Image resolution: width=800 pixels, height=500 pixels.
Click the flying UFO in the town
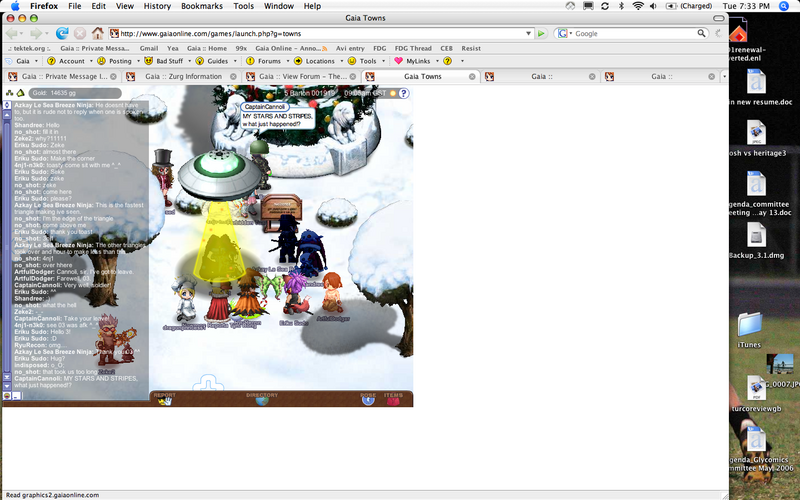coord(219,176)
